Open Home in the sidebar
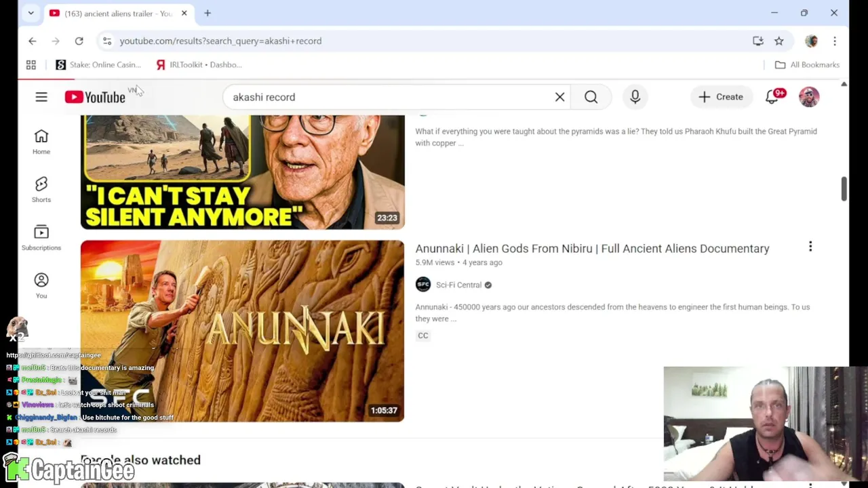 click(x=41, y=142)
